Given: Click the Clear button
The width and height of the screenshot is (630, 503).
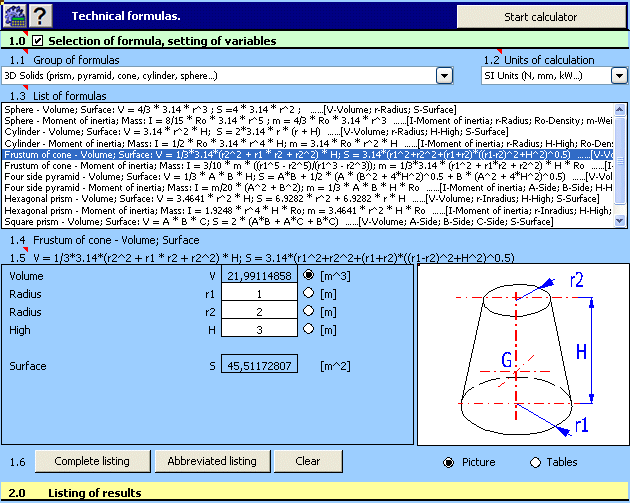Looking at the screenshot, I should pyautogui.click(x=308, y=461).
